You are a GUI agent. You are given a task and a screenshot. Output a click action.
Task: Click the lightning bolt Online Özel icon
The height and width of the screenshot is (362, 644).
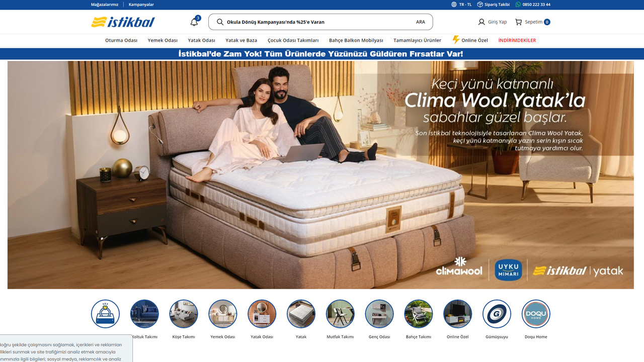tap(456, 40)
